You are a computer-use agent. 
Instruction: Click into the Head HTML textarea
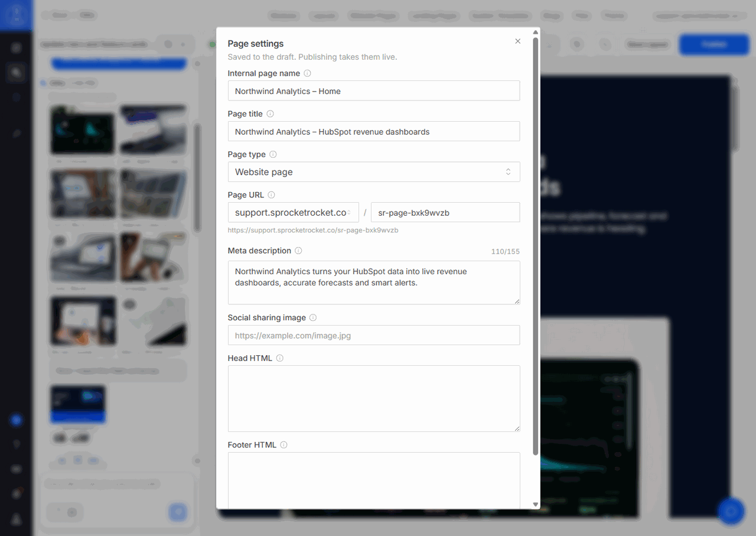click(374, 399)
